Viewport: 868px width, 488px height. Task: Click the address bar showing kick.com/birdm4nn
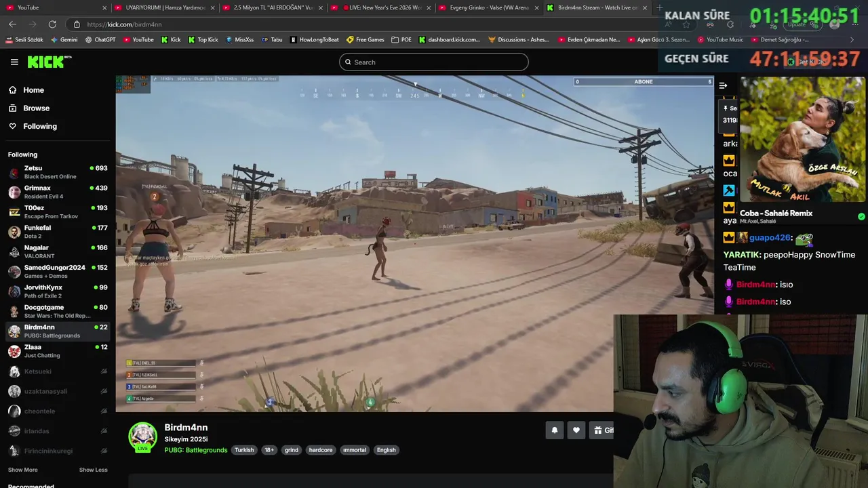point(366,24)
